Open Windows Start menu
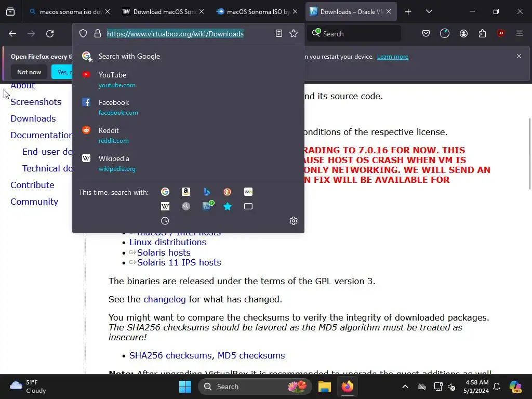 185,387
